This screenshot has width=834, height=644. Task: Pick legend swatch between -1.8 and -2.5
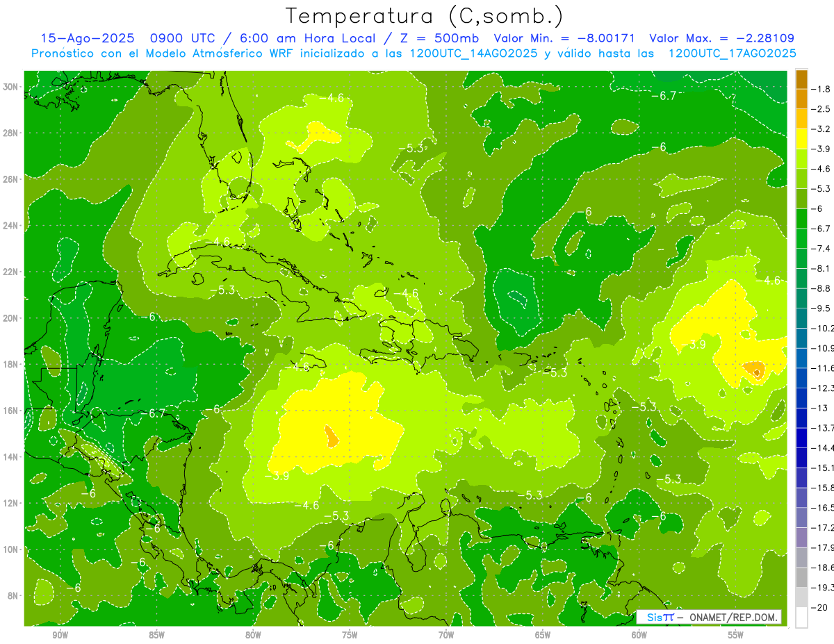pyautogui.click(x=801, y=99)
